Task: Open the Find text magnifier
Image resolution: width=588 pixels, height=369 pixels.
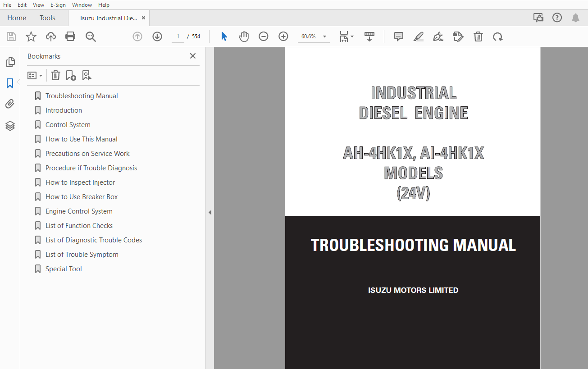Action: pyautogui.click(x=91, y=36)
